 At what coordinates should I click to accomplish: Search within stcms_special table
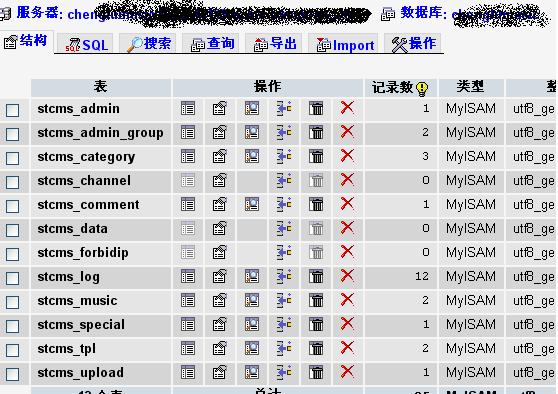click(x=252, y=324)
